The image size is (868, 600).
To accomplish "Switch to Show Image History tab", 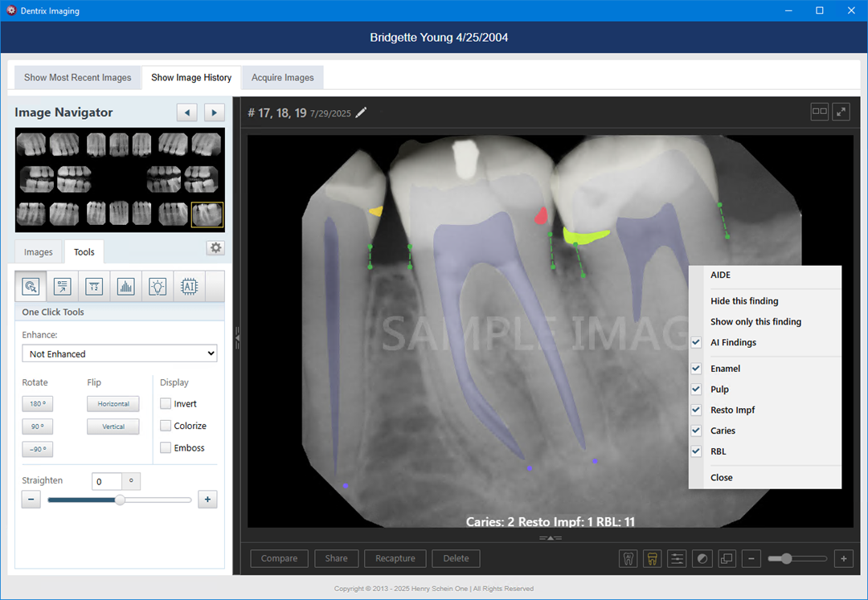I will (x=191, y=77).
